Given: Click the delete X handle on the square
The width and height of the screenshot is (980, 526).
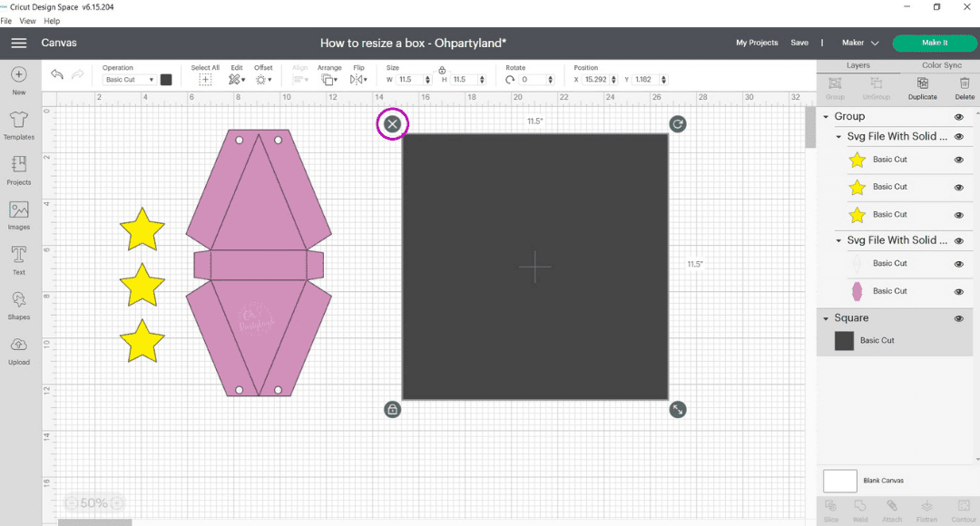Looking at the screenshot, I should (393, 123).
